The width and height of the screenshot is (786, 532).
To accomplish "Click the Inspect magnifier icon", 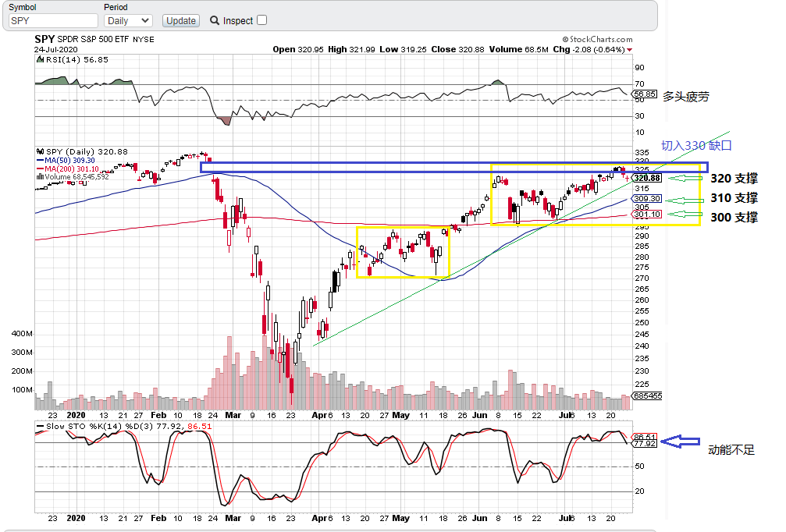I will click(x=215, y=20).
